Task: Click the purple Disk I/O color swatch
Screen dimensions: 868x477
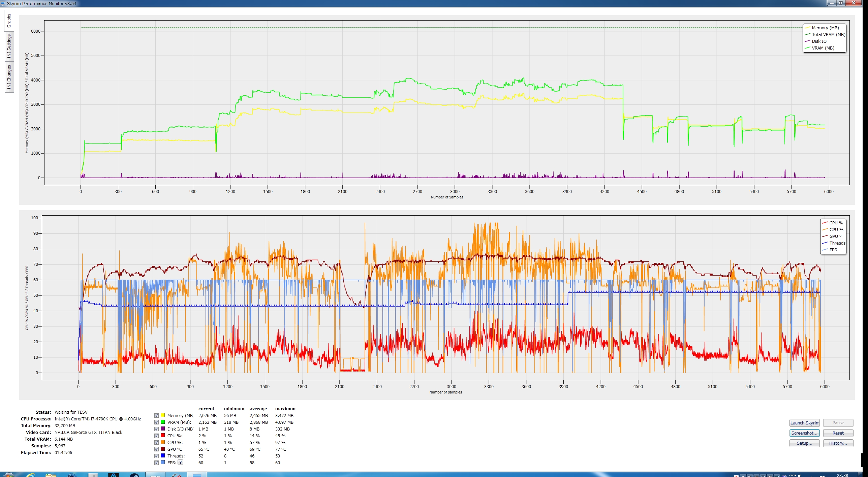Action: [163, 428]
